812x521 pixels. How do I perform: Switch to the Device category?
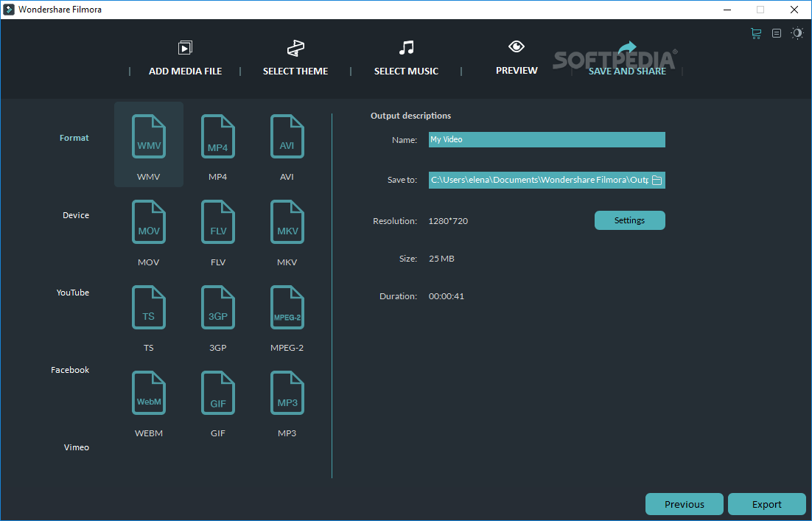(x=76, y=215)
